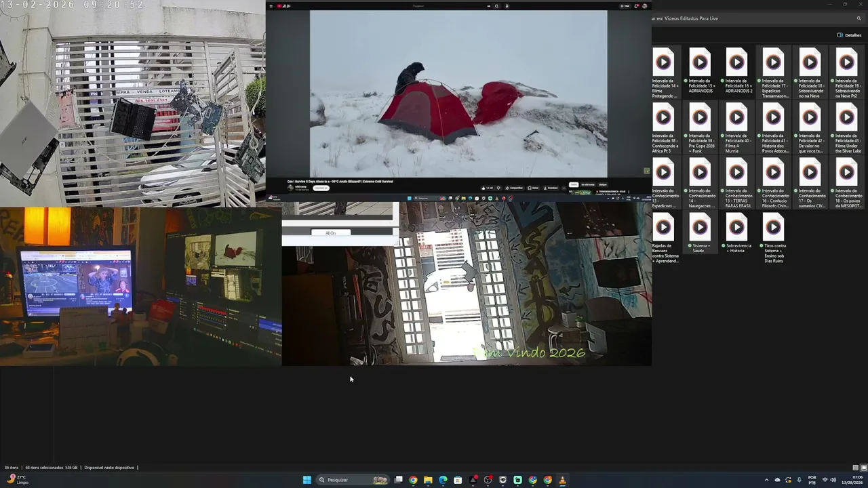Select file Intervalo da Felicidade 41 - Historia dos Povos Asteca
The height and width of the screenshot is (488, 868).
pos(774,127)
